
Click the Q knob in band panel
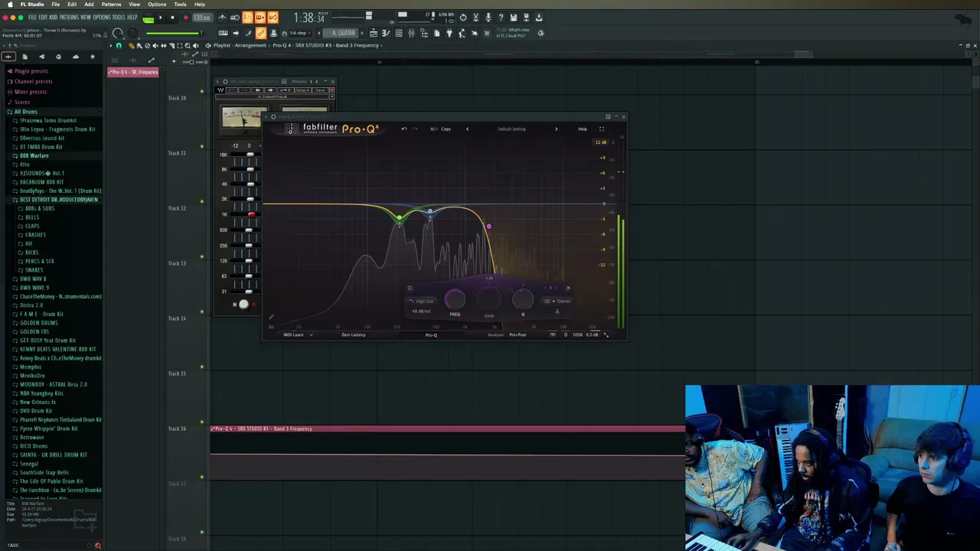pyautogui.click(x=523, y=299)
